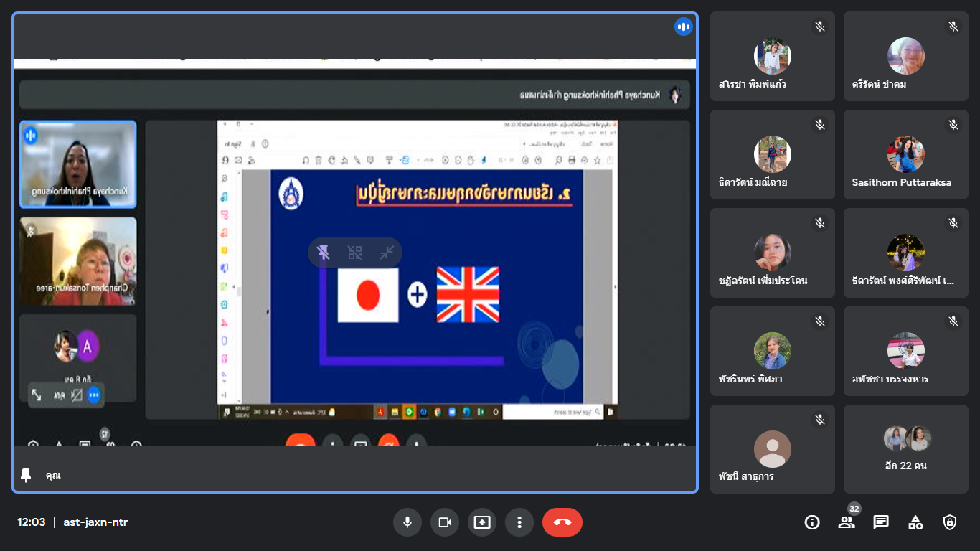Click muted mic icon on ชฎิลรัตน์ เพิ่มประโคน tile
The height and width of the screenshot is (551, 980).
pos(820,223)
